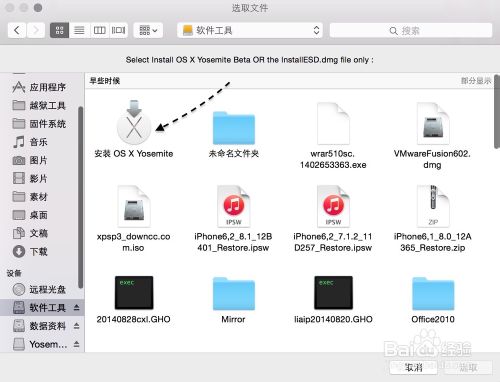Select iPhone6,1_8.0_12A365_Restore.zip archive icon
The width and height of the screenshot is (500, 382).
433,206
